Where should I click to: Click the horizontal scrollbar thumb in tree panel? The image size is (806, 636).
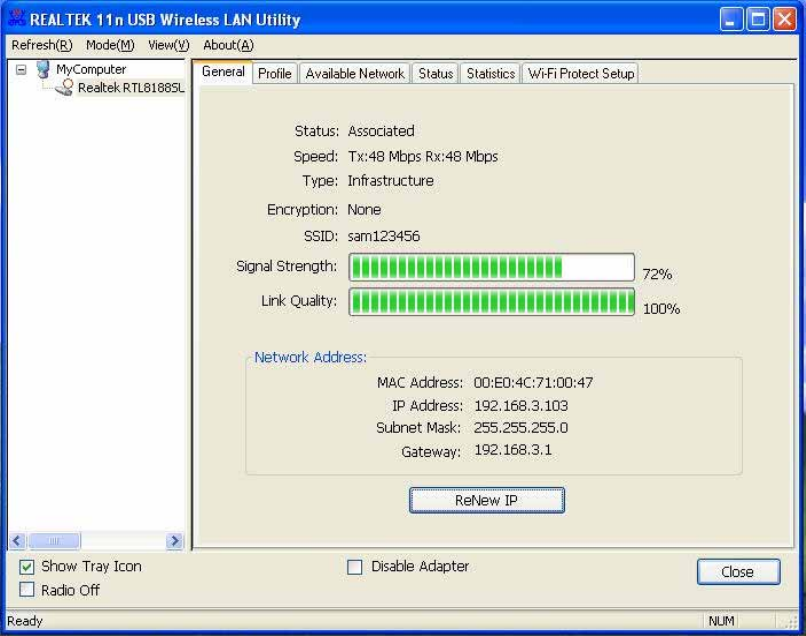pos(54,540)
